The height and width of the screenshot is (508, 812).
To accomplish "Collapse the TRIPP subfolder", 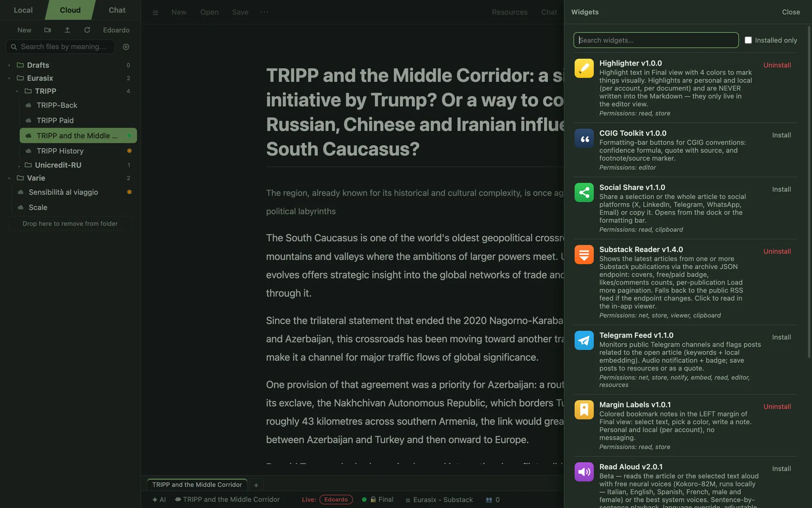I will (x=17, y=91).
